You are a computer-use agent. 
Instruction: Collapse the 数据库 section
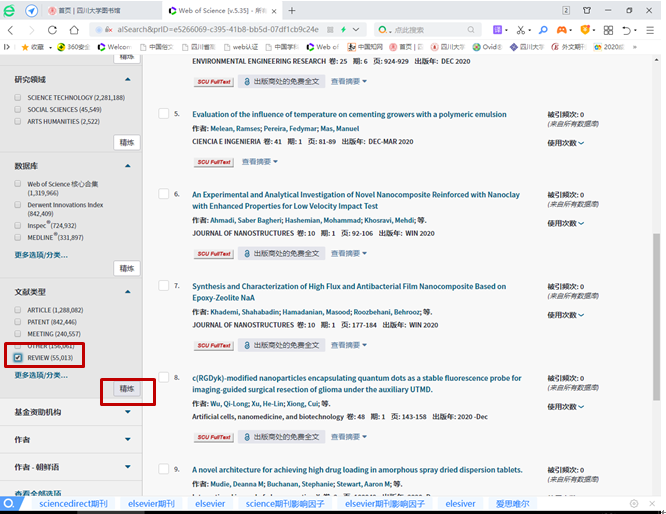tap(127, 166)
